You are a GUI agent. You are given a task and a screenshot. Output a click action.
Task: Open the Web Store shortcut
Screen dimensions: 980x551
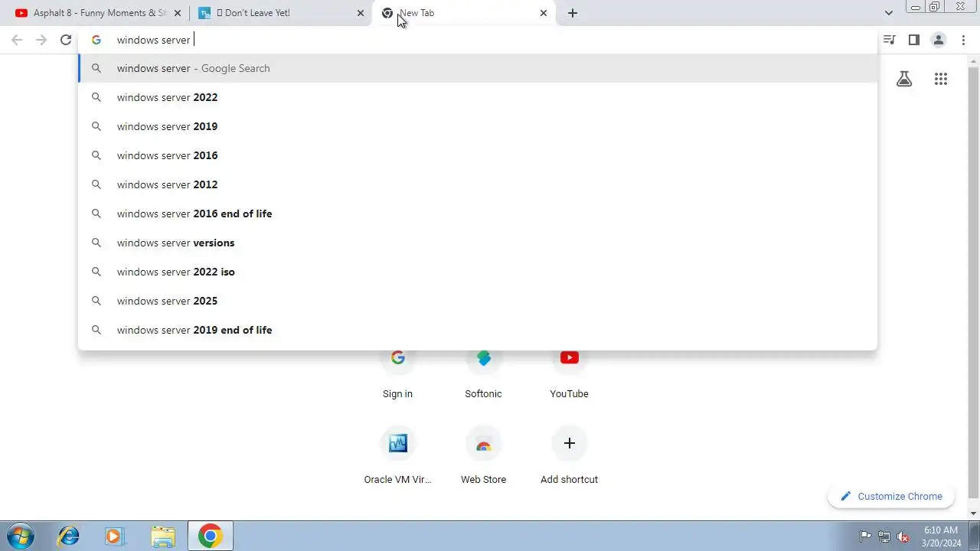pos(483,456)
